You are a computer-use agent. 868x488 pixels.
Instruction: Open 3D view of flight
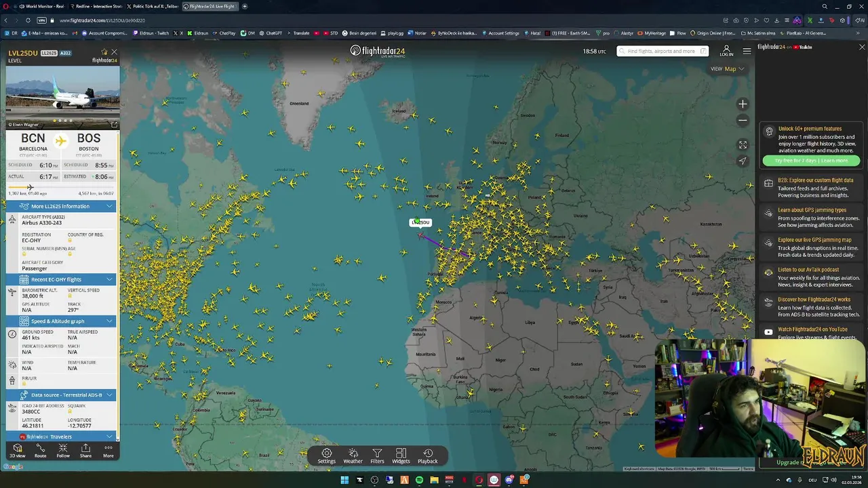tap(17, 451)
